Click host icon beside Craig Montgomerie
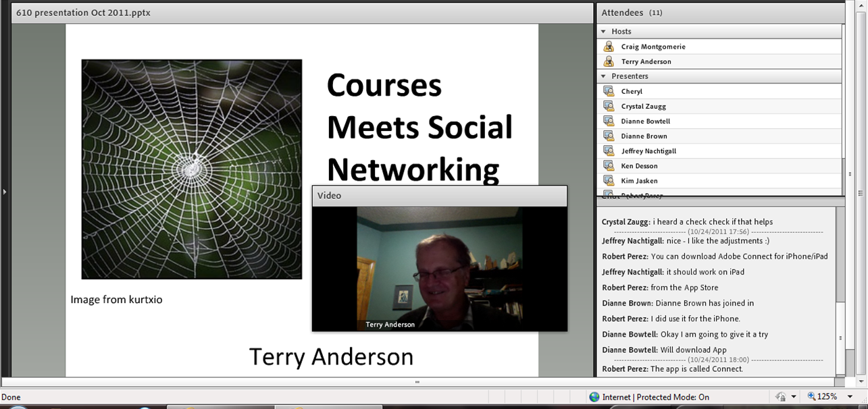 click(x=609, y=47)
